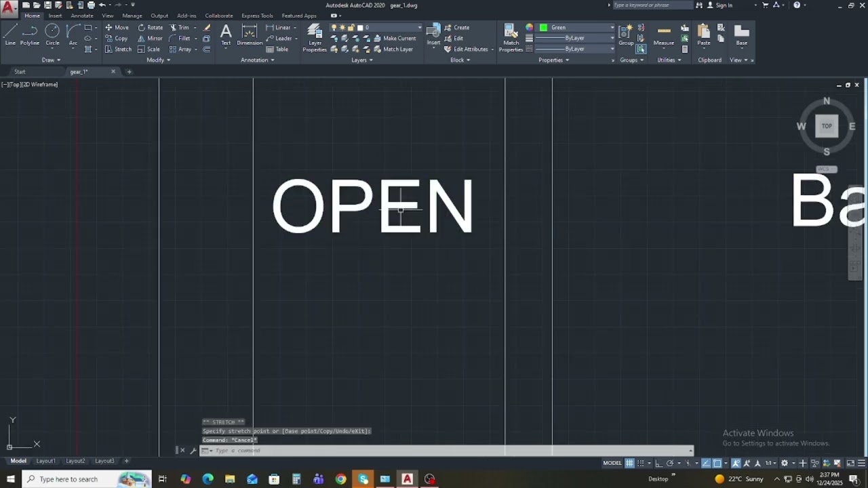Click the Base view tool
The width and height of the screenshot is (868, 488).
[742, 35]
